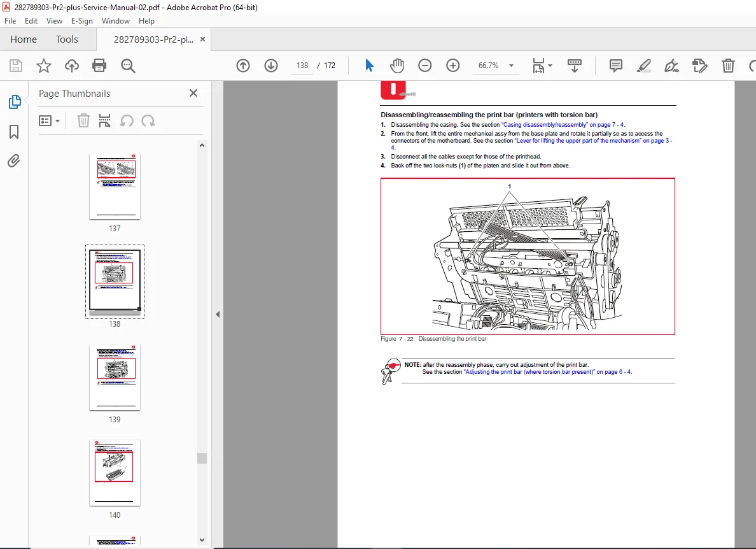756x549 pixels.
Task: Rotate page counterclockwise in thumbnails panel
Action: click(x=127, y=120)
